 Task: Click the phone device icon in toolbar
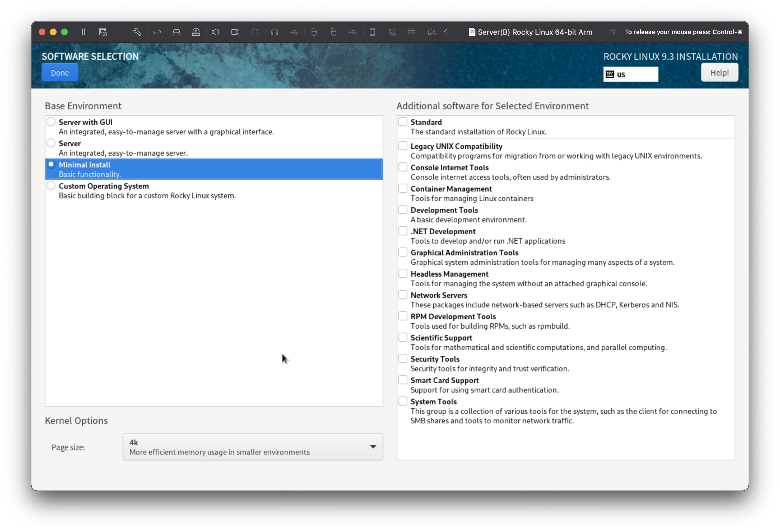tap(372, 32)
